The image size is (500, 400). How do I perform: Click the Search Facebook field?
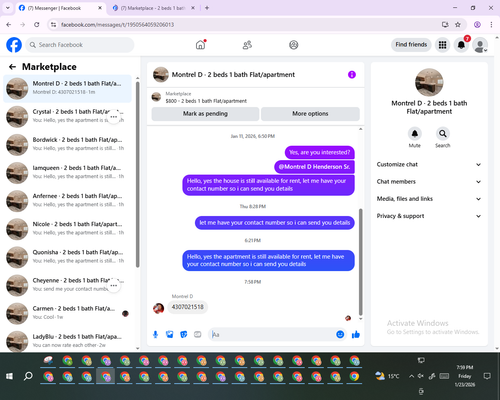80,45
